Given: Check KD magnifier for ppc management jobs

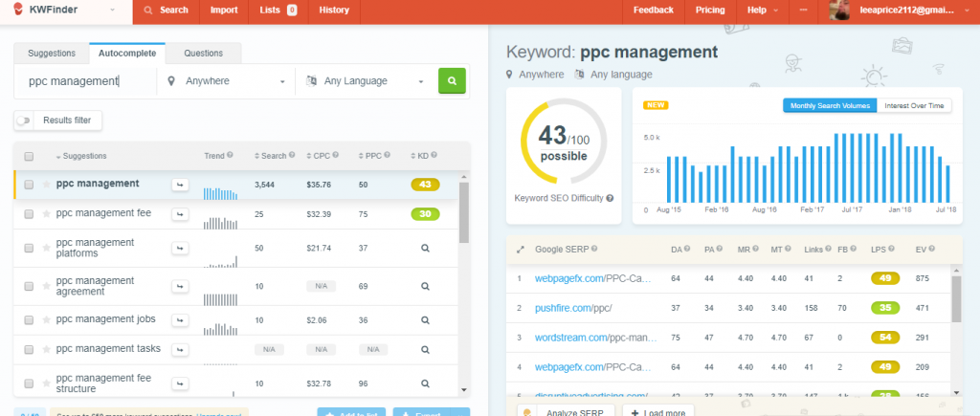Looking at the screenshot, I should (x=425, y=319).
